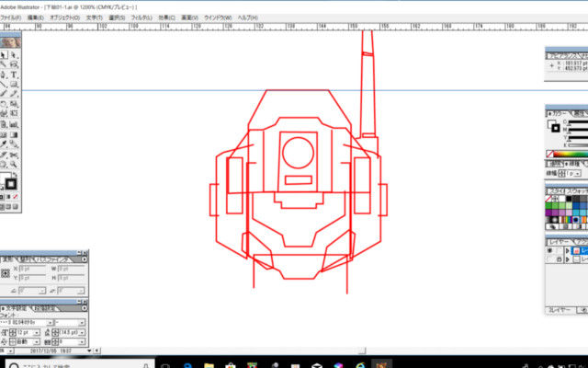Open the 選択(S) menu

coord(117,17)
